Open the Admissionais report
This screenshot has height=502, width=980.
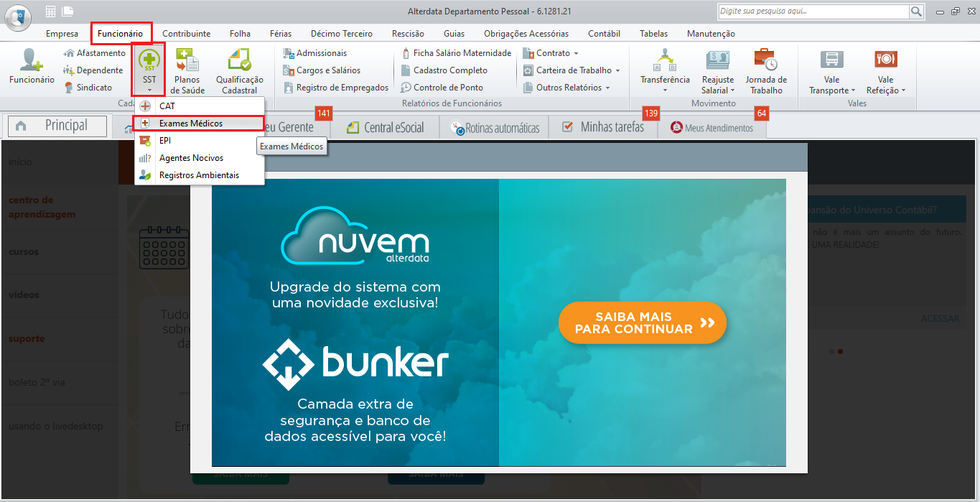[x=315, y=53]
